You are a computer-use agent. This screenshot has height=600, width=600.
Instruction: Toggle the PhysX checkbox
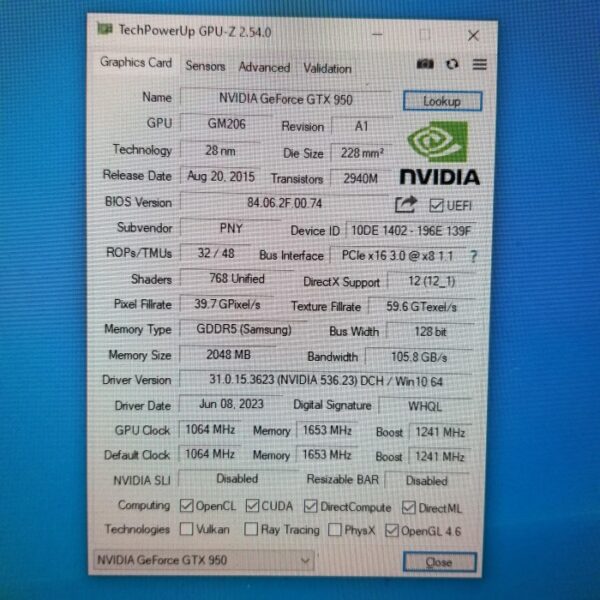pos(336,530)
